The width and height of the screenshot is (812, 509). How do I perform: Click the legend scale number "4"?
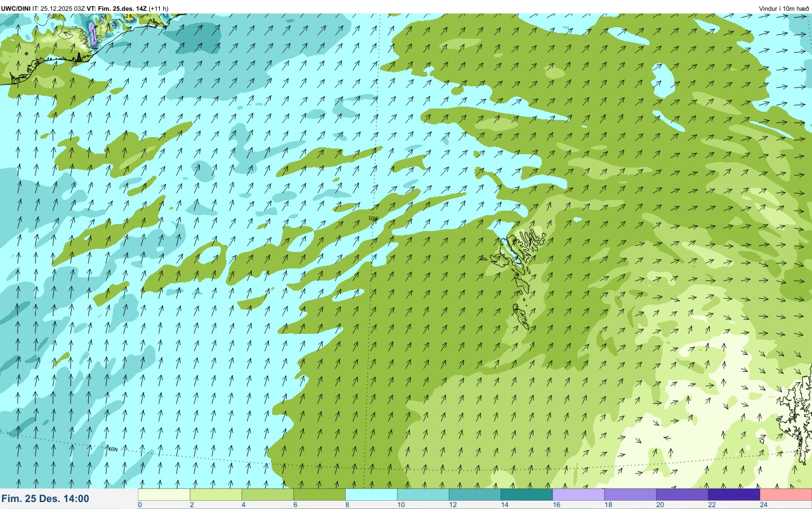243,505
